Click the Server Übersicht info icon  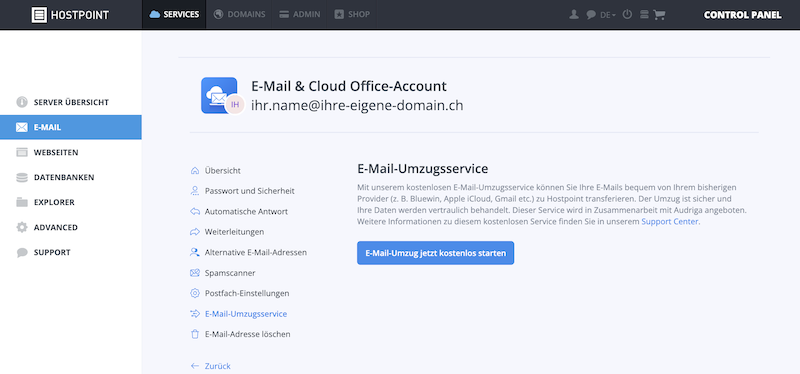[21, 102]
